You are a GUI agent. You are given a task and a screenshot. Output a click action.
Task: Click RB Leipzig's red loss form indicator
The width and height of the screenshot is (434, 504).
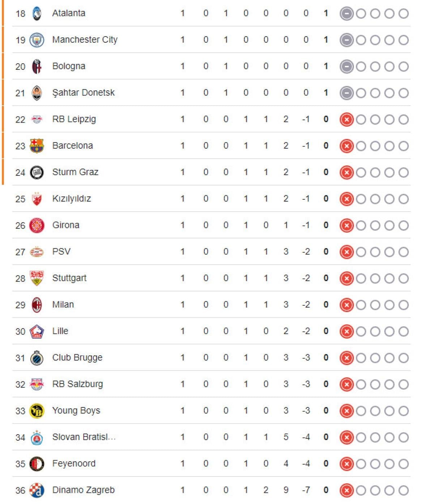346,119
